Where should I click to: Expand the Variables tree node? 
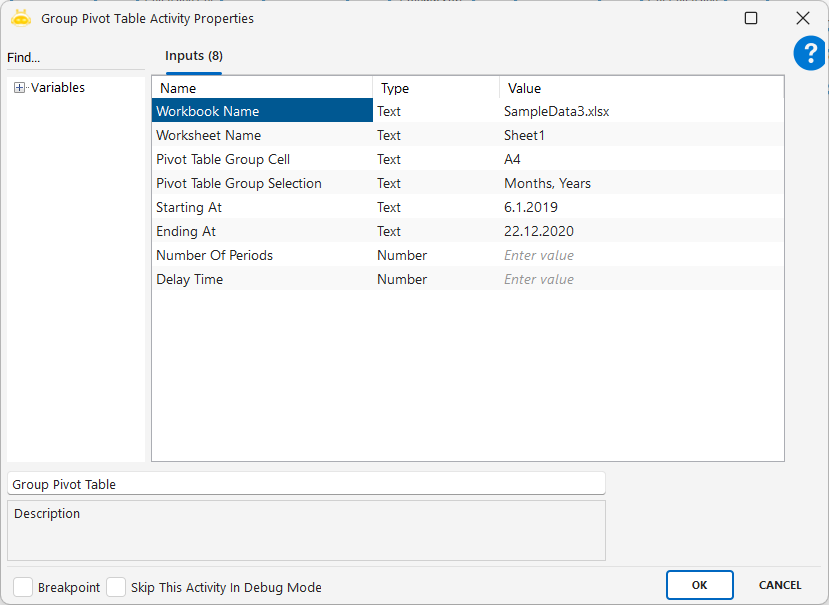[19, 88]
